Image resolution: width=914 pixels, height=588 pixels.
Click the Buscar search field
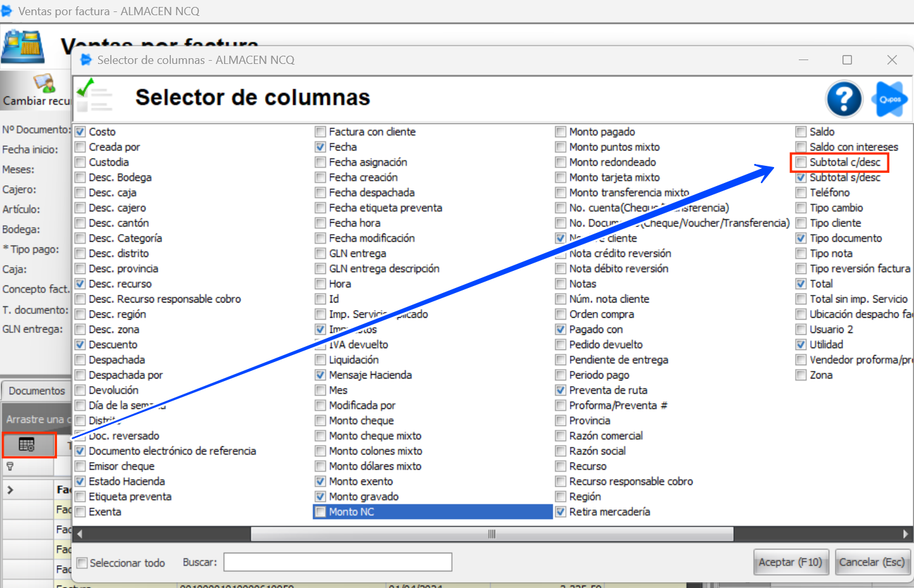337,562
